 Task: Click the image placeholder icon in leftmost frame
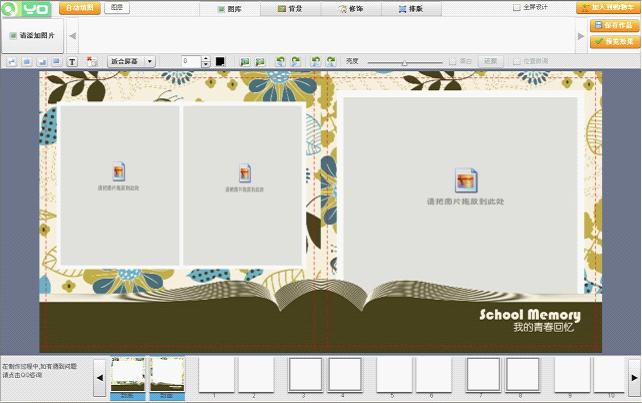pos(119,172)
